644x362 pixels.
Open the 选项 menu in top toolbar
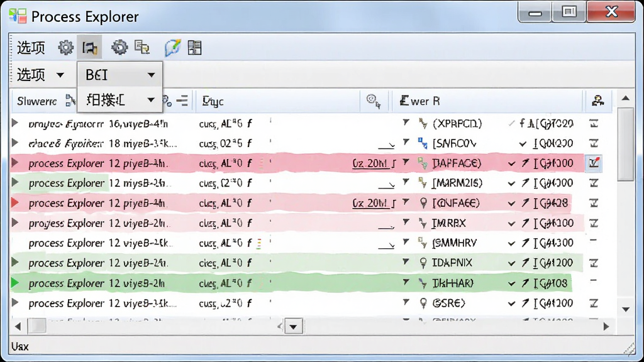coord(31,48)
